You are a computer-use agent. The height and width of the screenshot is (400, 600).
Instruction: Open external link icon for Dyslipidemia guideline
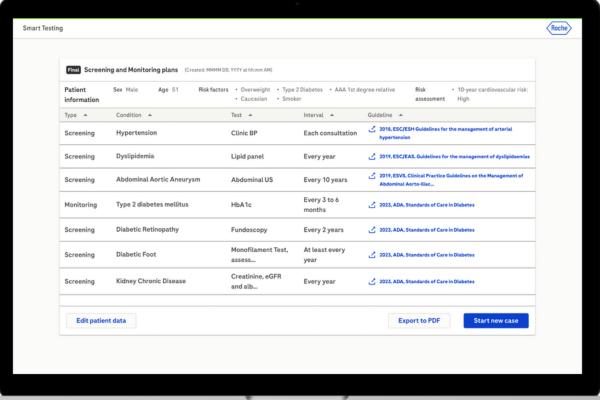point(372,156)
